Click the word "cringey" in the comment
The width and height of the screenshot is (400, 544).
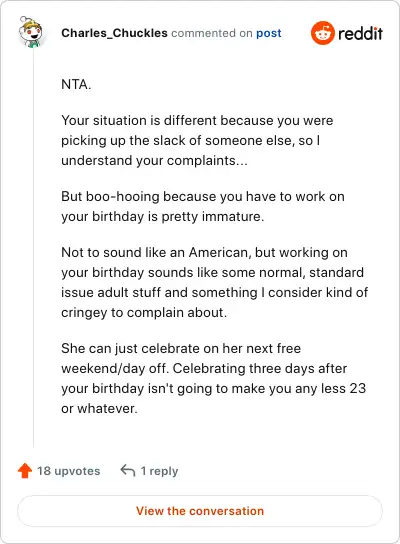[84, 313]
